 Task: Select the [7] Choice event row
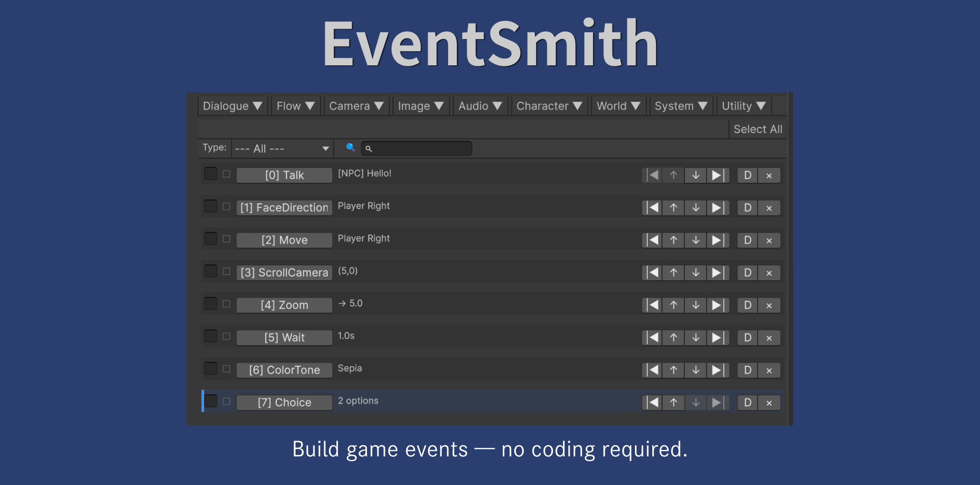[x=284, y=402]
